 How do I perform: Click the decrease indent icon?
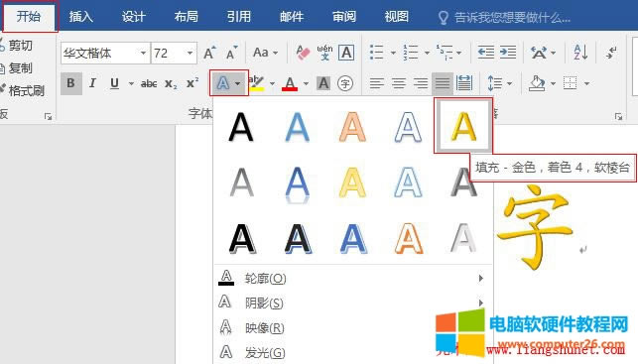[x=486, y=53]
